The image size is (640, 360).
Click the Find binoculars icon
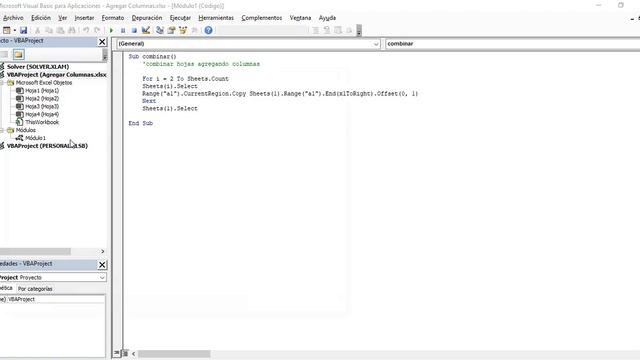point(71,30)
